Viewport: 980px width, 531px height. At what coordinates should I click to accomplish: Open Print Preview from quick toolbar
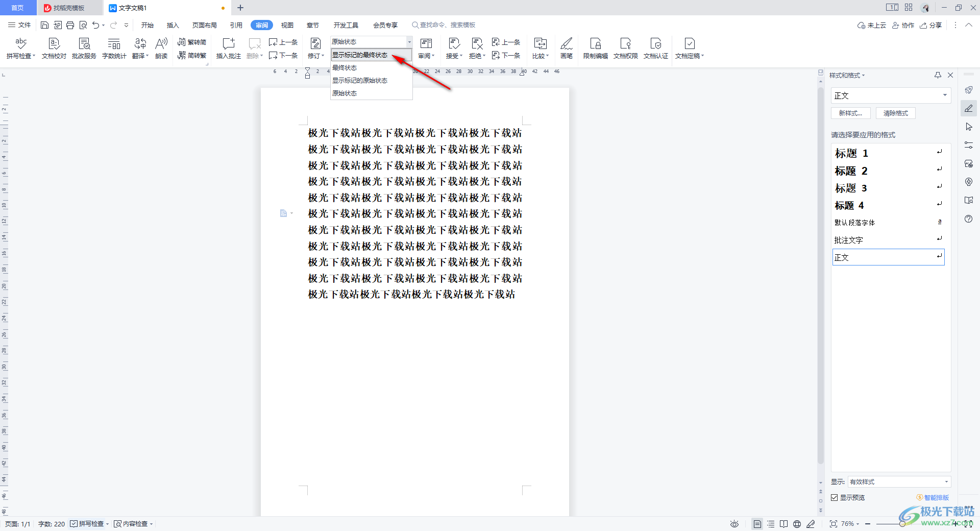[83, 25]
